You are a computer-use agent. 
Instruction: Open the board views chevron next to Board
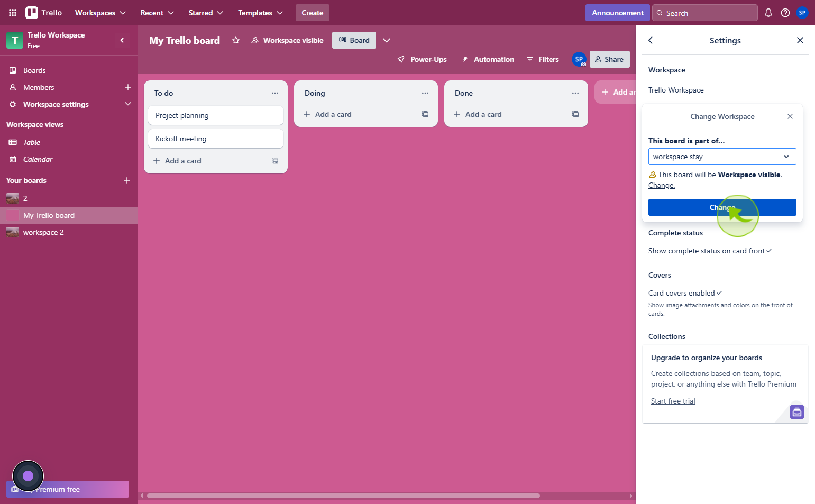[x=387, y=40]
